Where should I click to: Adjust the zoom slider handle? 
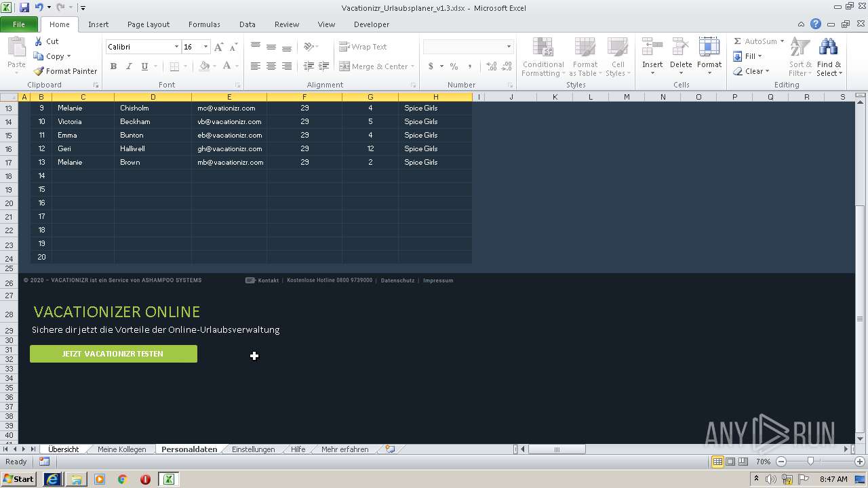tap(810, 462)
